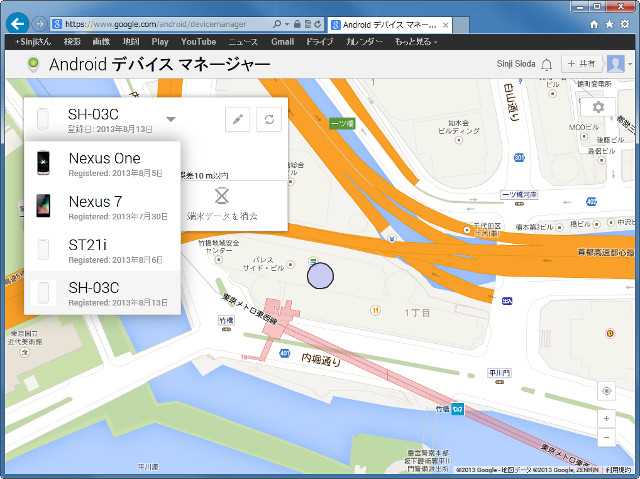Open the account dropdown arrow beside avatar

630,64
